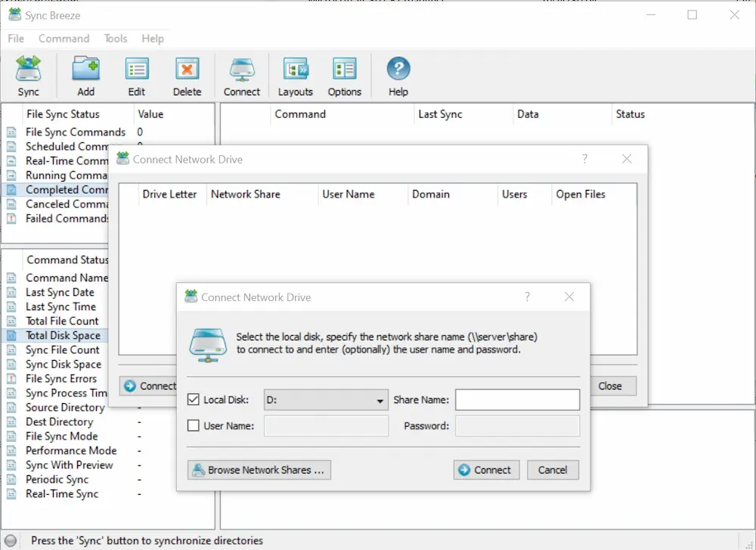The height and width of the screenshot is (550, 756).
Task: Click the question mark in back Connect Network Drive dialog
Action: click(584, 159)
